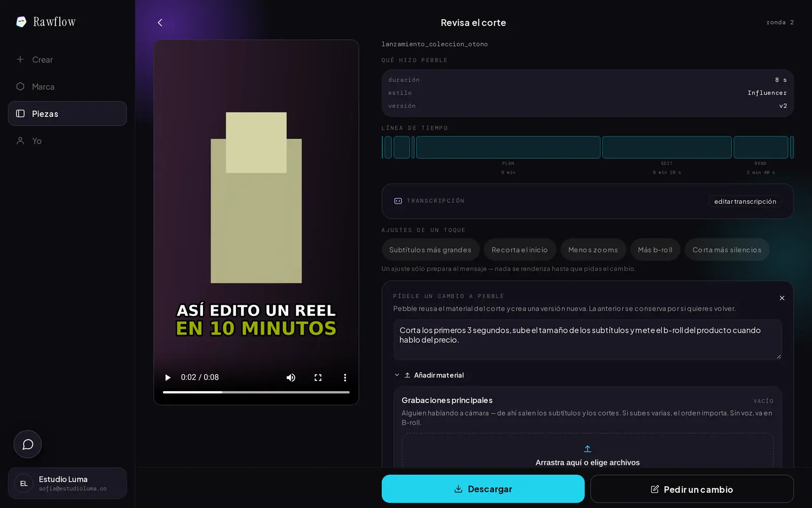Click editar transcripción
The height and width of the screenshot is (508, 812).
point(745,202)
